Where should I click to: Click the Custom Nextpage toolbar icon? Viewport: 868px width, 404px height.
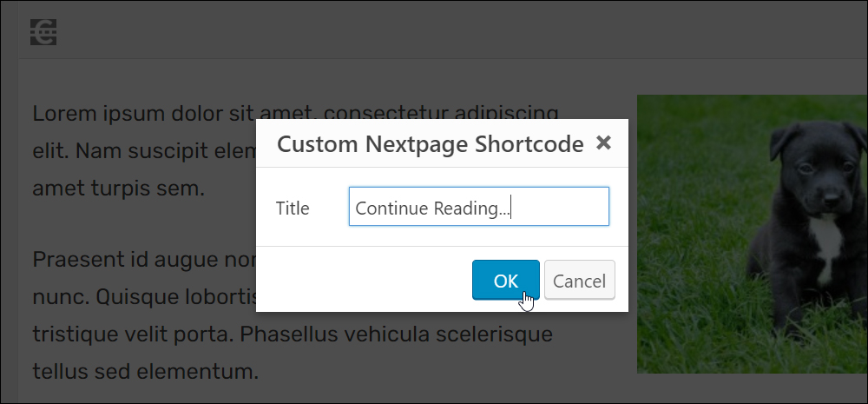coord(43,32)
